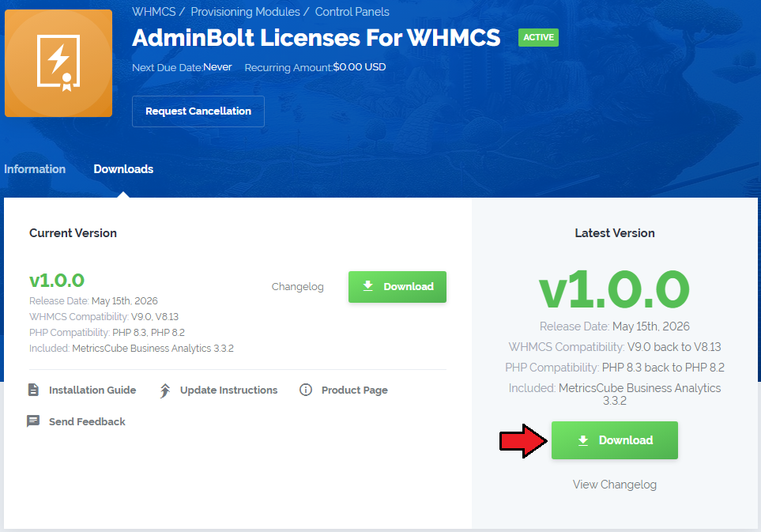The height and width of the screenshot is (532, 761).
Task: Click Release Date under Latest Version
Action: point(615,326)
